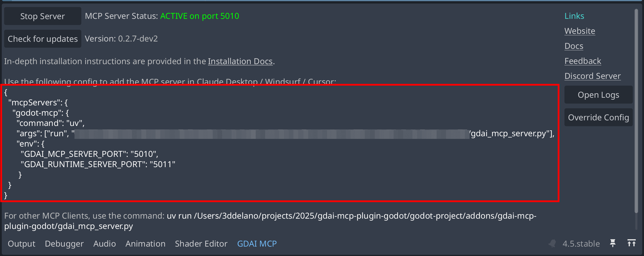Image resolution: width=644 pixels, height=256 pixels.
Task: Open the editor notifications bell icon
Action: click(552, 243)
